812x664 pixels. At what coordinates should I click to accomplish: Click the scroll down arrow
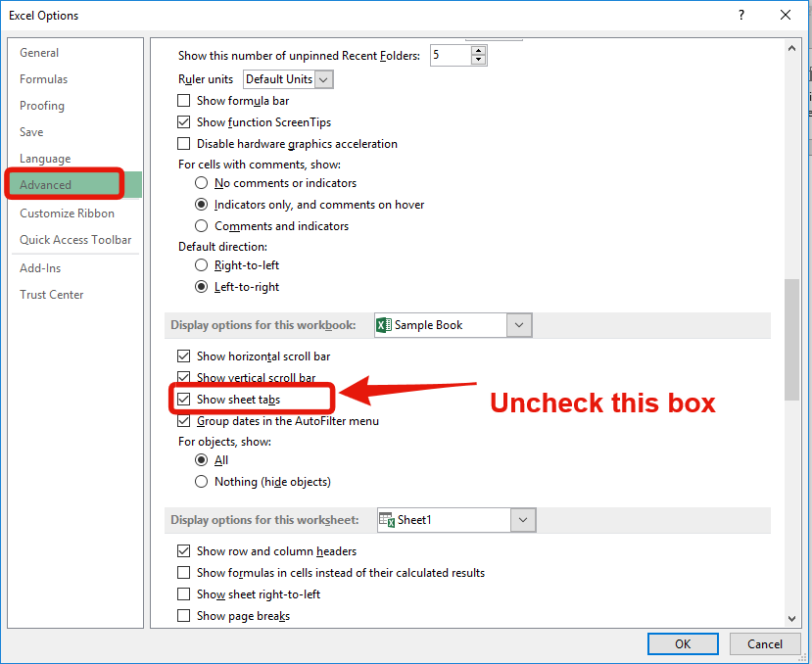click(x=791, y=618)
